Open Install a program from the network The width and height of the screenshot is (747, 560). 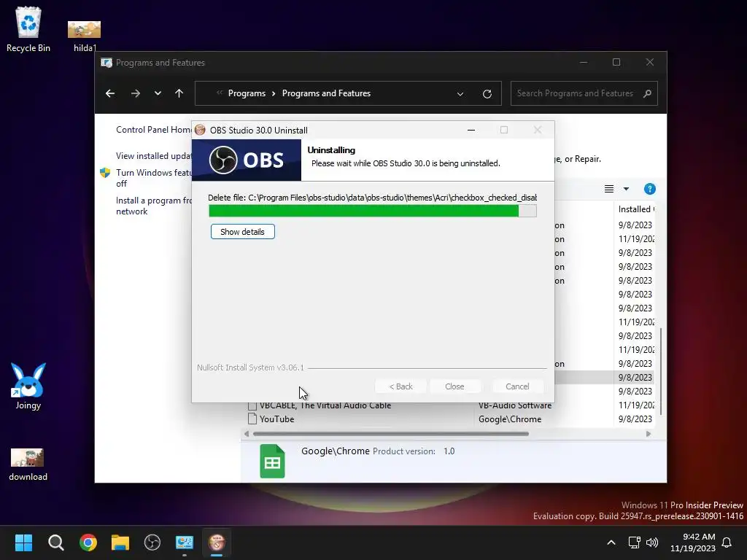click(153, 206)
